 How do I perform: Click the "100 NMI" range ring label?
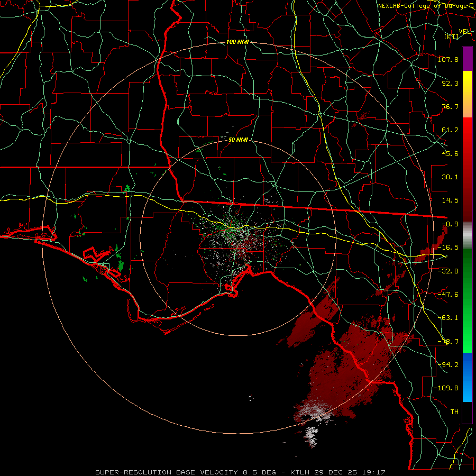237,42
